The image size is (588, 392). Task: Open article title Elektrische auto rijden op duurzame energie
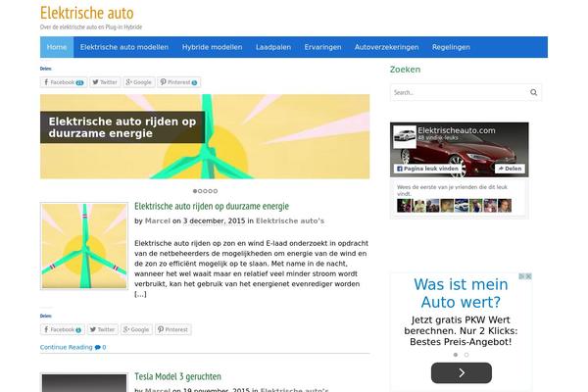point(212,206)
